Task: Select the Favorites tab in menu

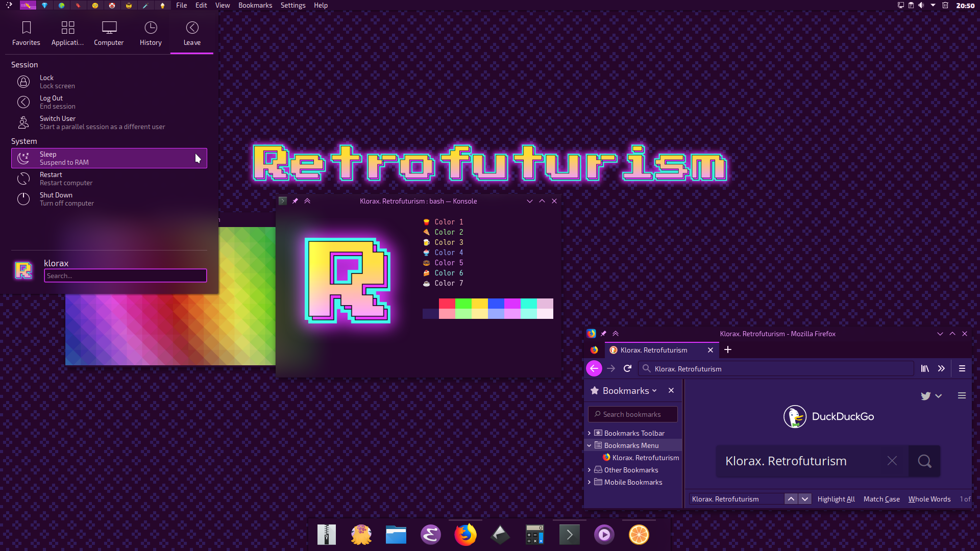Action: 26,33
